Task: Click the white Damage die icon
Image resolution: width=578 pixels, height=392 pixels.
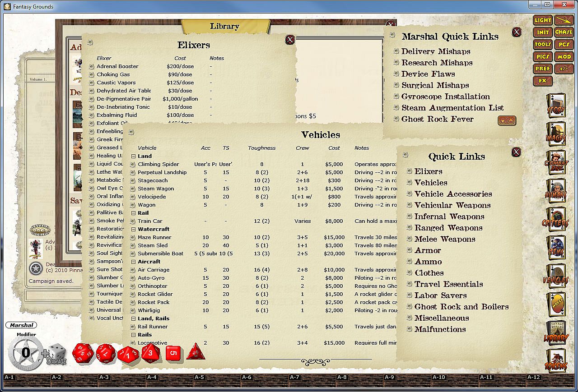Action: 57,354
